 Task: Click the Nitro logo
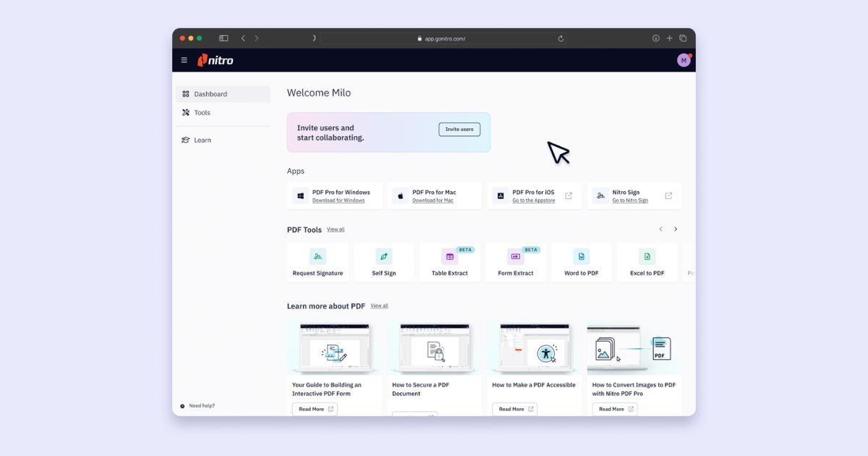pyautogui.click(x=216, y=60)
